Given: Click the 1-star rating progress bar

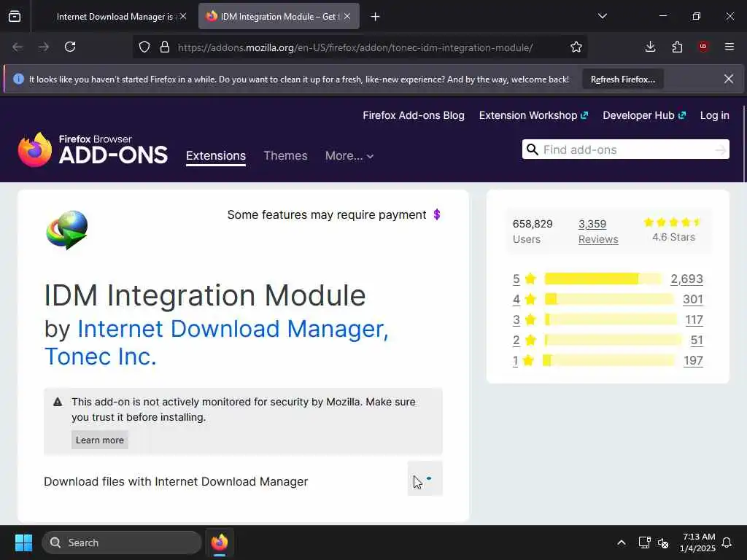Looking at the screenshot, I should pos(608,361).
